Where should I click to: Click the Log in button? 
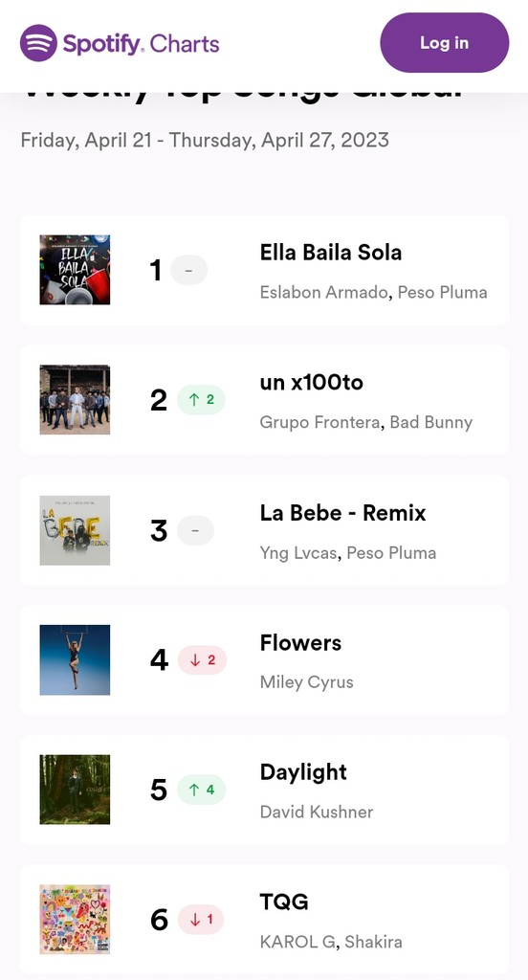[444, 42]
